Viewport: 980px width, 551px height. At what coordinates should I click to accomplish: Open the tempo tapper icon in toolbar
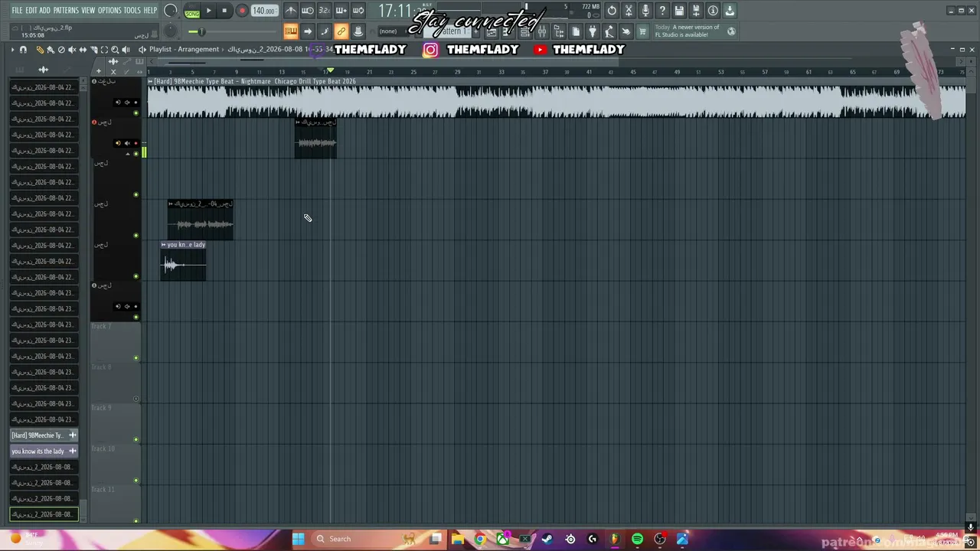[x=609, y=31]
